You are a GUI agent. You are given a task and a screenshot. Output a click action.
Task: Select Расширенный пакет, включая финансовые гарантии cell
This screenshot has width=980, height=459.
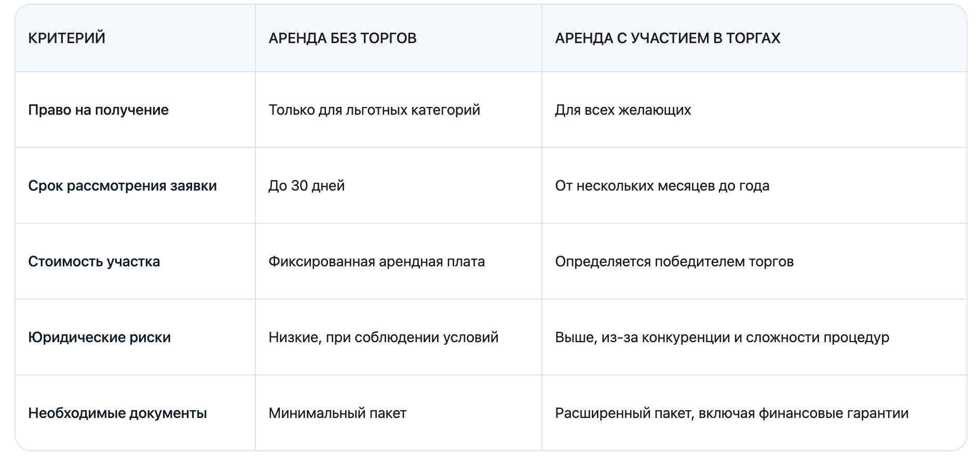(x=732, y=413)
